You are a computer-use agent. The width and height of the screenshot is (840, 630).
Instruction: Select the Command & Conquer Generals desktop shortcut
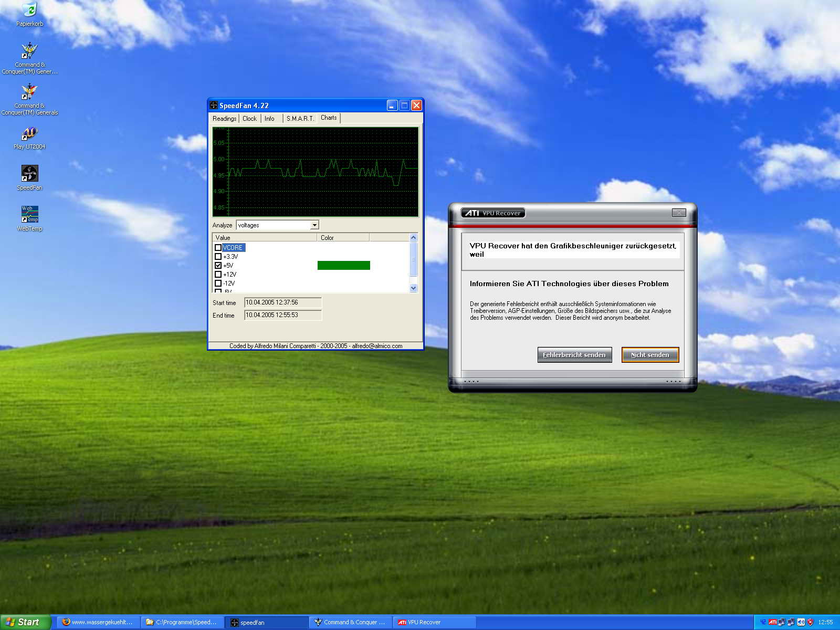pos(29,99)
